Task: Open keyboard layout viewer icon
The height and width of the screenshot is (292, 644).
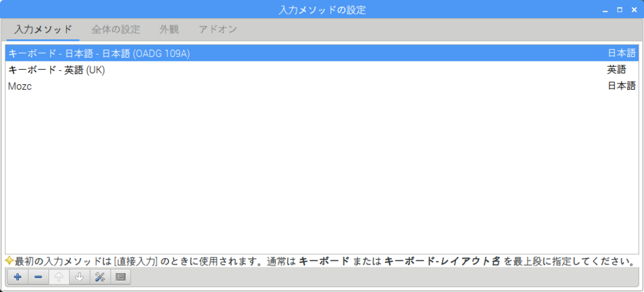Action: pyautogui.click(x=120, y=277)
